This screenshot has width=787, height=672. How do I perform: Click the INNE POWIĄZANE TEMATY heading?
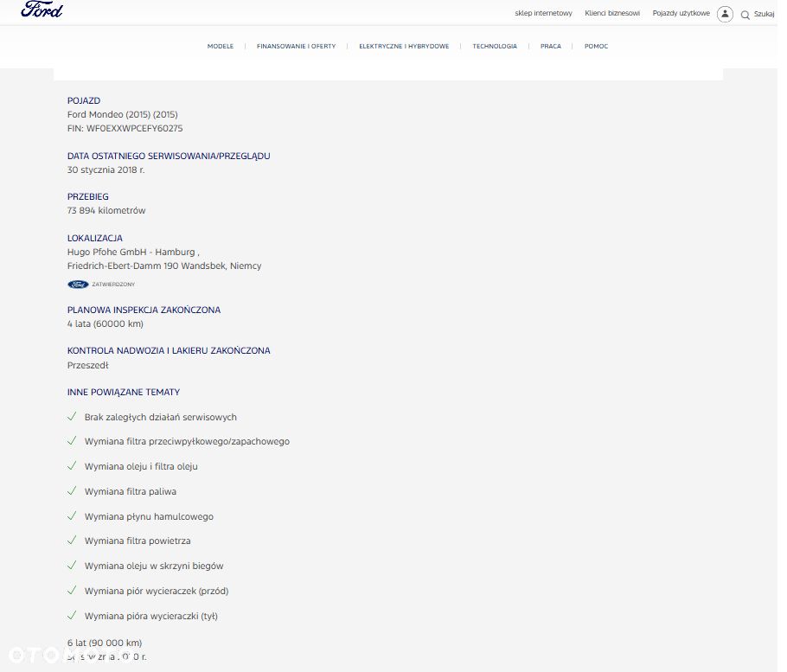pyautogui.click(x=124, y=393)
